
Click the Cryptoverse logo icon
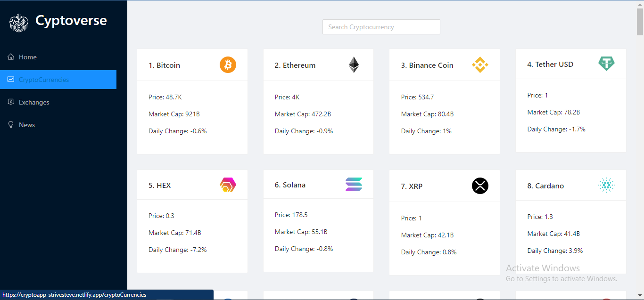coord(19,23)
